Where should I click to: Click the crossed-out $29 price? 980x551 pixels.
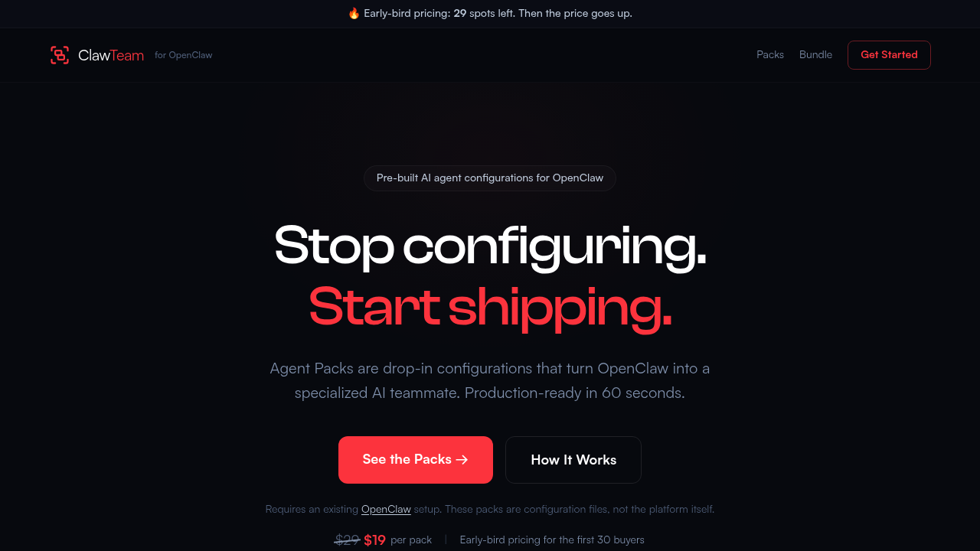[x=348, y=540]
